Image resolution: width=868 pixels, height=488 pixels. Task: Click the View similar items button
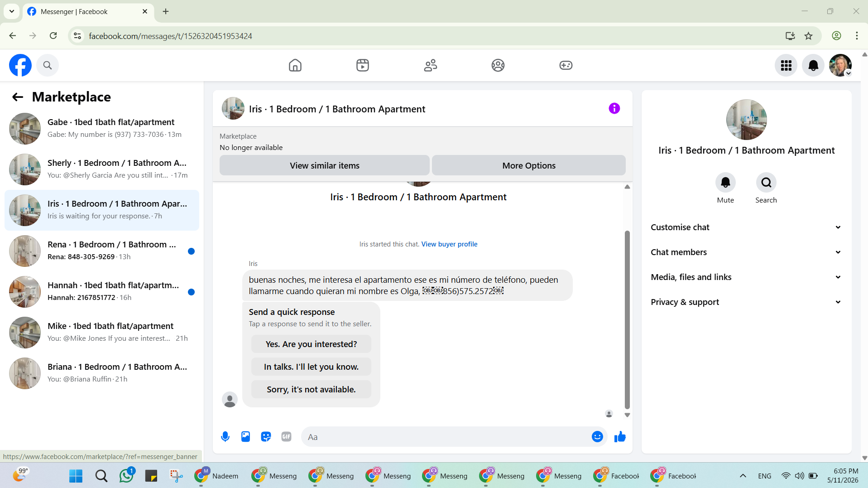pyautogui.click(x=324, y=166)
